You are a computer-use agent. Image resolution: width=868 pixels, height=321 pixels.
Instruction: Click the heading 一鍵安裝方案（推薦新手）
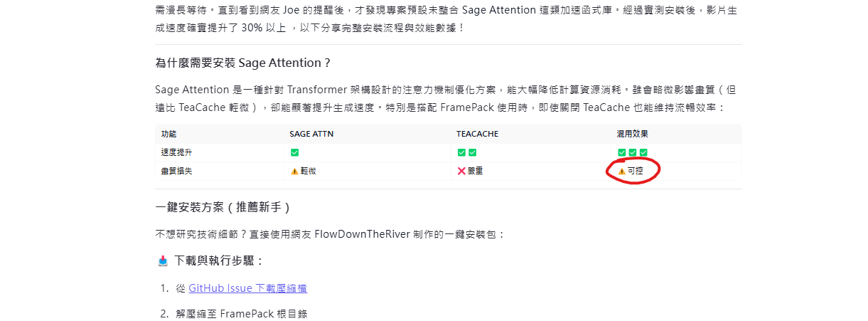coord(223,207)
